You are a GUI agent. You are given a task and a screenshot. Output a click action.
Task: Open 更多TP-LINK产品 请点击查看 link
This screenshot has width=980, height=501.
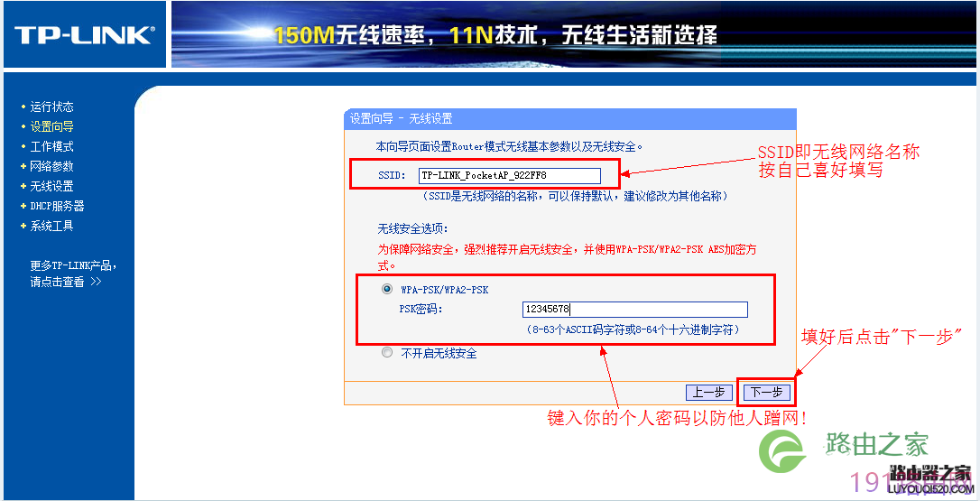coord(73,274)
